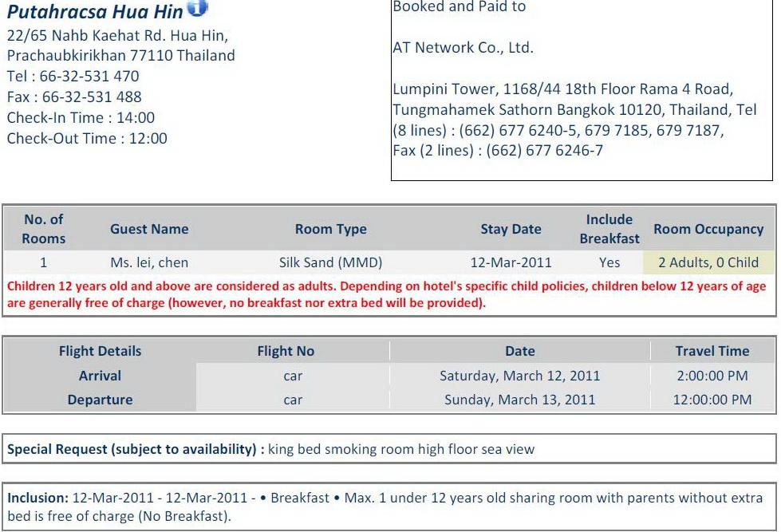The height and width of the screenshot is (532, 781).
Task: Click the Stay Date column header
Action: point(511,229)
